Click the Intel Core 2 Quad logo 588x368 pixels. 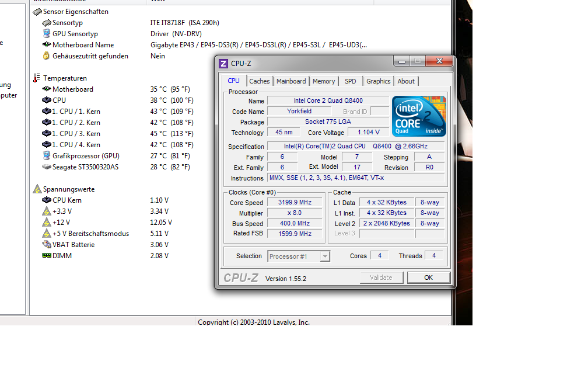(x=419, y=116)
